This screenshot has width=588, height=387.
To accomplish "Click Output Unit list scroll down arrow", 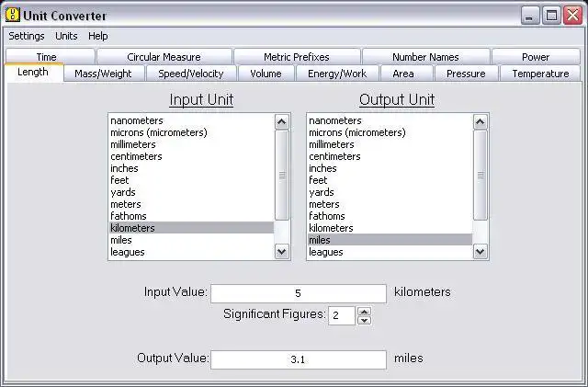I will (x=480, y=252).
